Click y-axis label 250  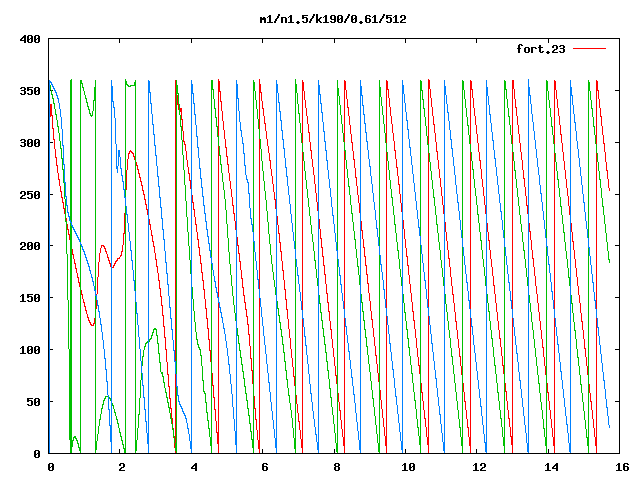click(x=30, y=194)
